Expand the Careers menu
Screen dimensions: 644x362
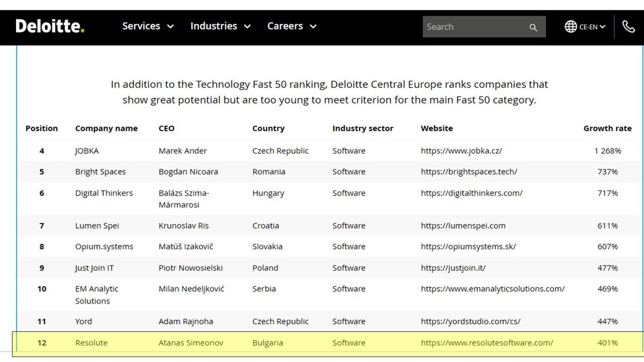tap(292, 26)
